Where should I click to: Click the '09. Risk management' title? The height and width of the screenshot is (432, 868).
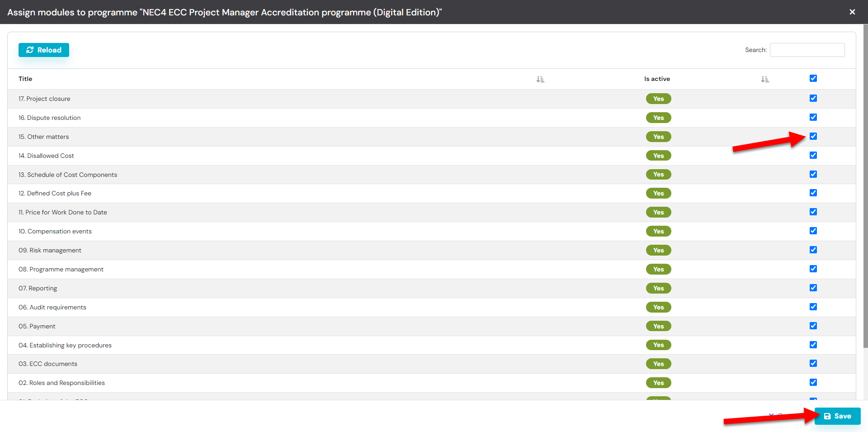(50, 250)
